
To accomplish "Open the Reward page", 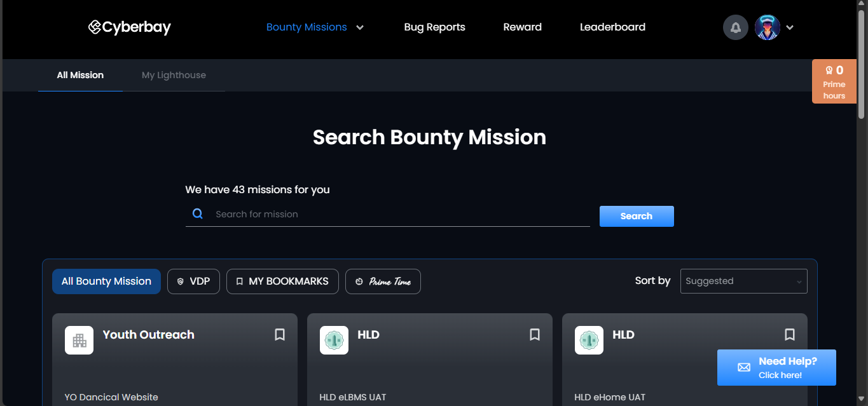I will pos(522,27).
